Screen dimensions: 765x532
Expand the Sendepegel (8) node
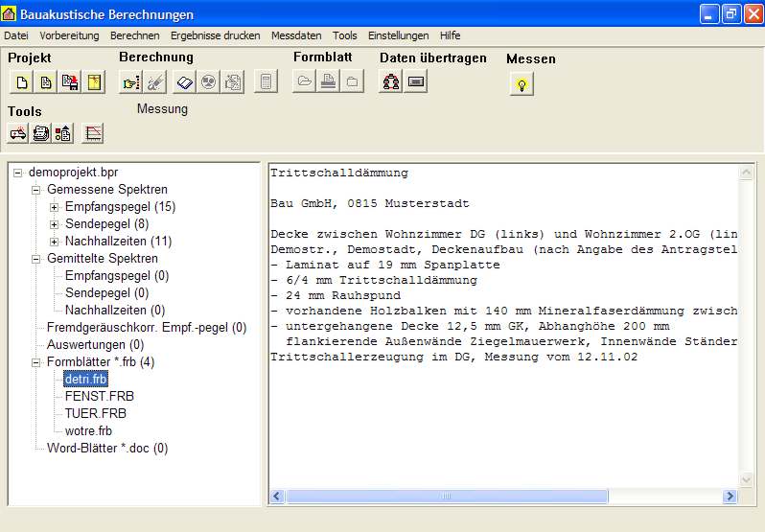click(x=54, y=224)
